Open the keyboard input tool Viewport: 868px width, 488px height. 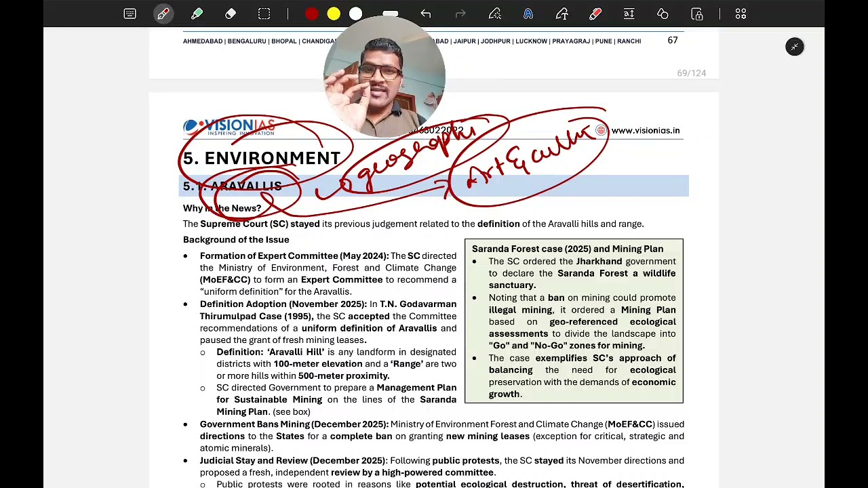coord(130,14)
